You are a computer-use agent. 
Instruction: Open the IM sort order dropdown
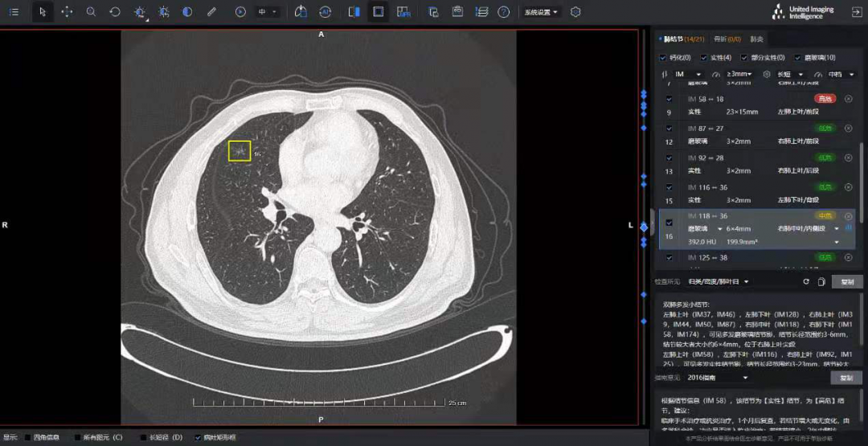point(687,74)
